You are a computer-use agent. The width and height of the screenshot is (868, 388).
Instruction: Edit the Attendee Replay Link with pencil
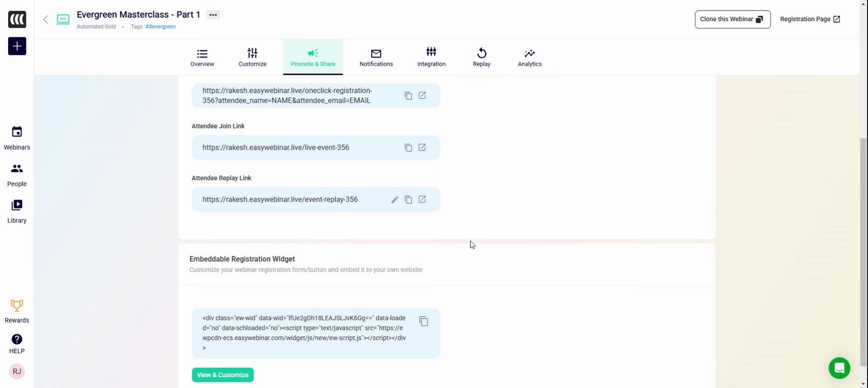[394, 199]
